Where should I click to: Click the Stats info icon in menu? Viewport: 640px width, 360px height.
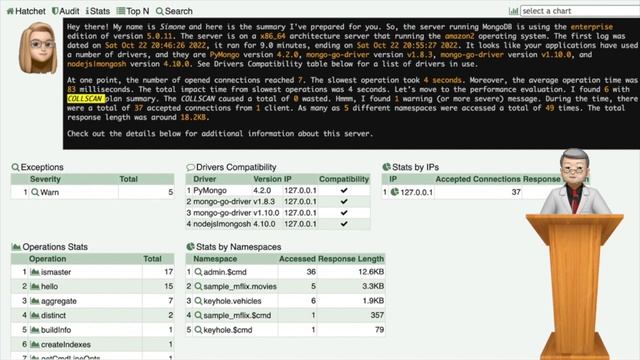pos(87,11)
